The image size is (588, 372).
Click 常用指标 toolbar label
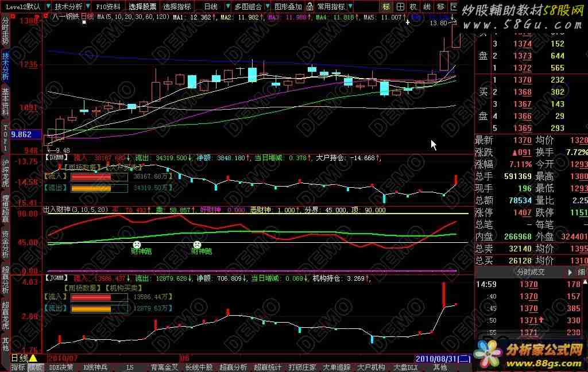(x=331, y=7)
